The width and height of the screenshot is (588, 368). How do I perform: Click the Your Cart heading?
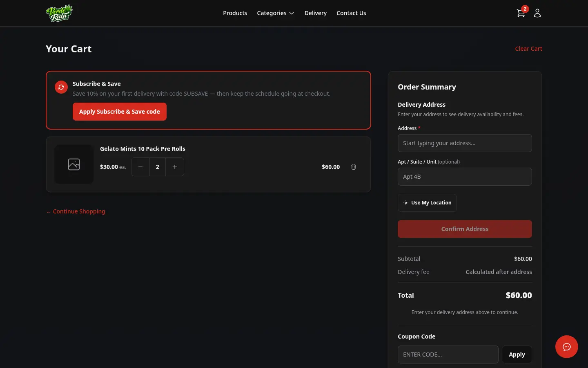69,49
